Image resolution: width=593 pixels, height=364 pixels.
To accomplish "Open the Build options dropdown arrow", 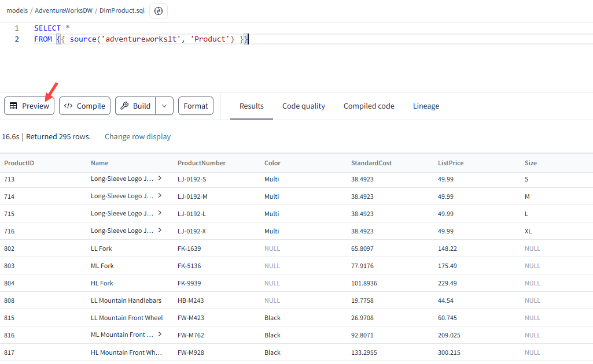I will pos(164,106).
